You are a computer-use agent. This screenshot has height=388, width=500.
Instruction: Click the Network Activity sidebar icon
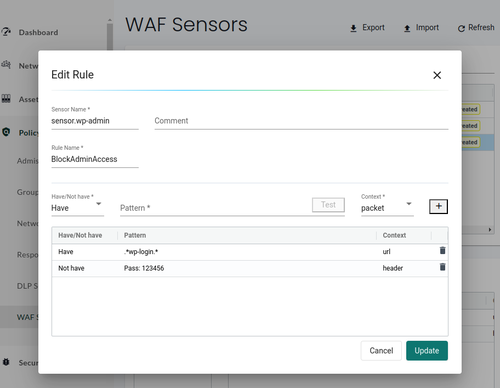(x=6, y=64)
